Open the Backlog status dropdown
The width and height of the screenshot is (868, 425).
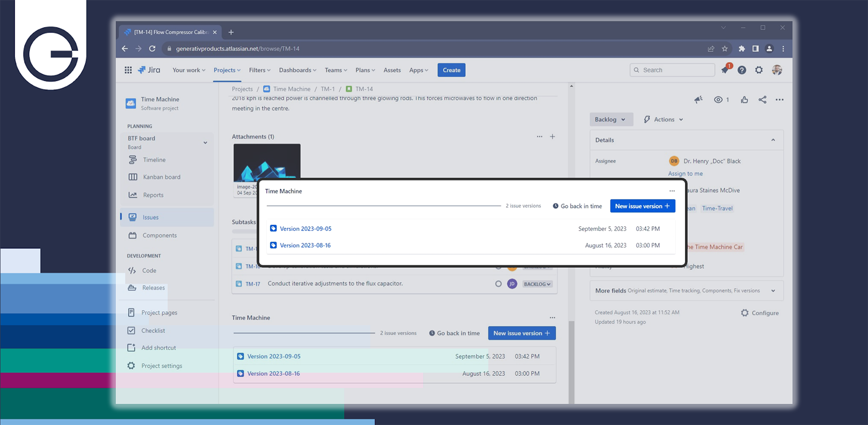pyautogui.click(x=610, y=119)
